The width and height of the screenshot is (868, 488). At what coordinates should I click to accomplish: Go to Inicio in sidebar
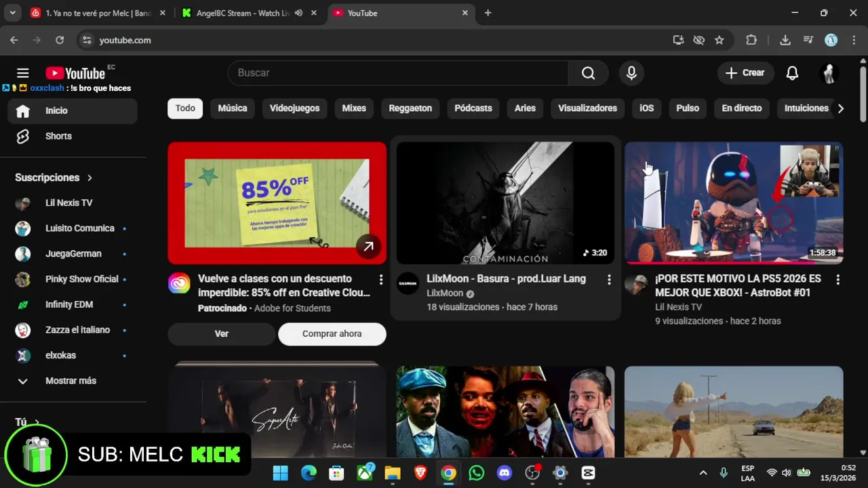(x=73, y=110)
